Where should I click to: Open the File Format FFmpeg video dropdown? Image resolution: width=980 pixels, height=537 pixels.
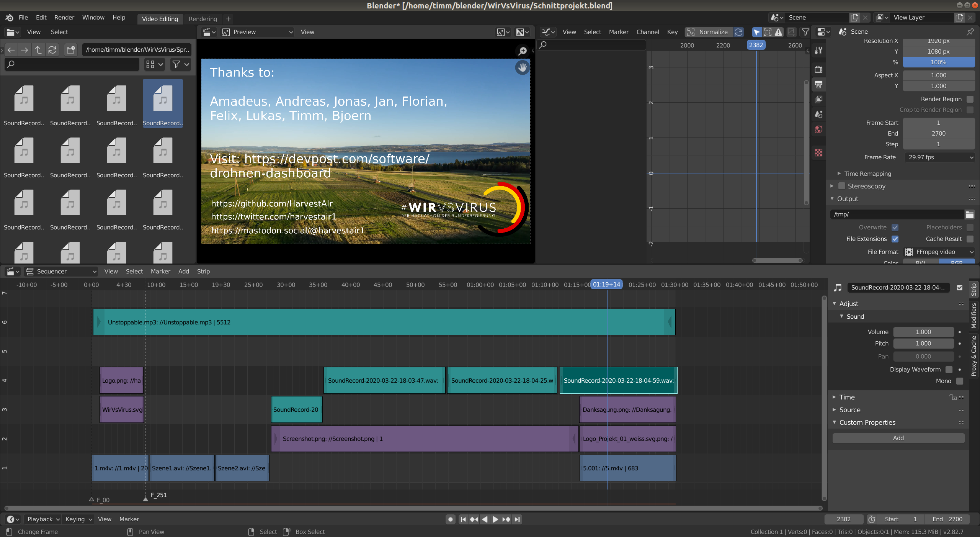pyautogui.click(x=939, y=252)
